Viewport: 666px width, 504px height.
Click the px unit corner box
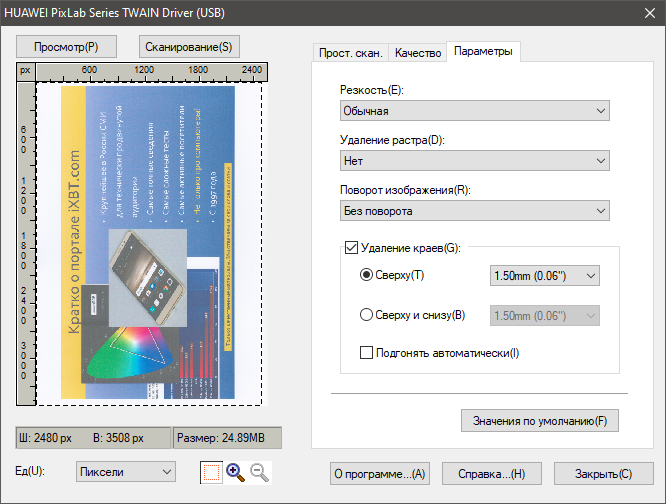26,72
